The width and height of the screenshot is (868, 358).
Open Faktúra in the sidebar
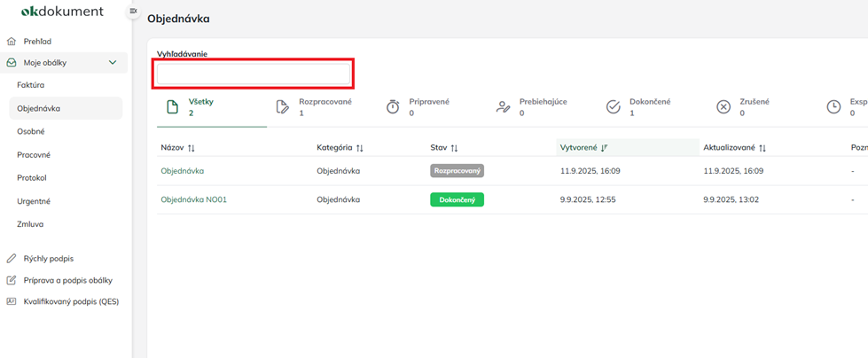tap(31, 85)
